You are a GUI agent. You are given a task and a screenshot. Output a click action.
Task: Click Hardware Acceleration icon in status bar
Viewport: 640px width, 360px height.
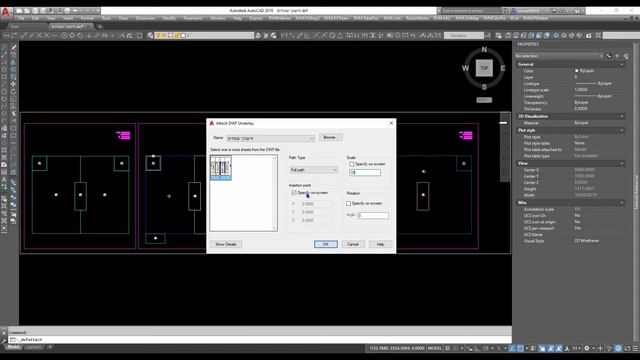618,348
